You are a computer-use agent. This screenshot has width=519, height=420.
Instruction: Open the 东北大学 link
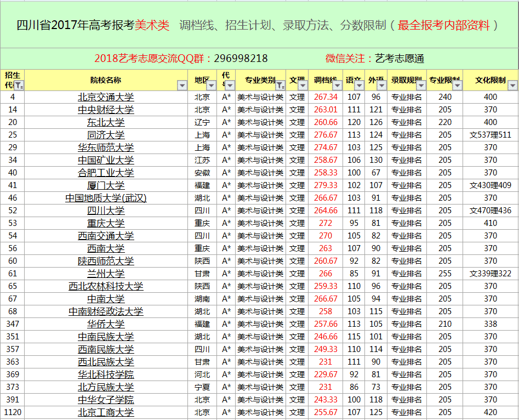(106, 122)
